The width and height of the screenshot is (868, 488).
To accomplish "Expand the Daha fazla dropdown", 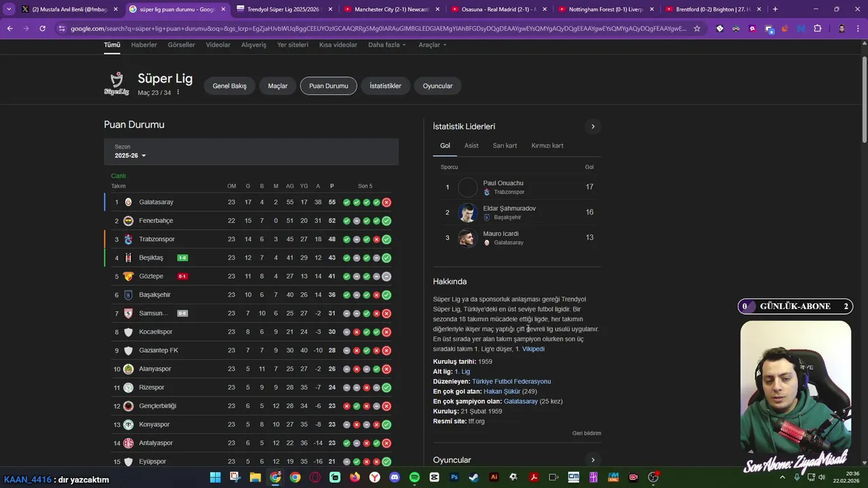I will [x=387, y=45].
